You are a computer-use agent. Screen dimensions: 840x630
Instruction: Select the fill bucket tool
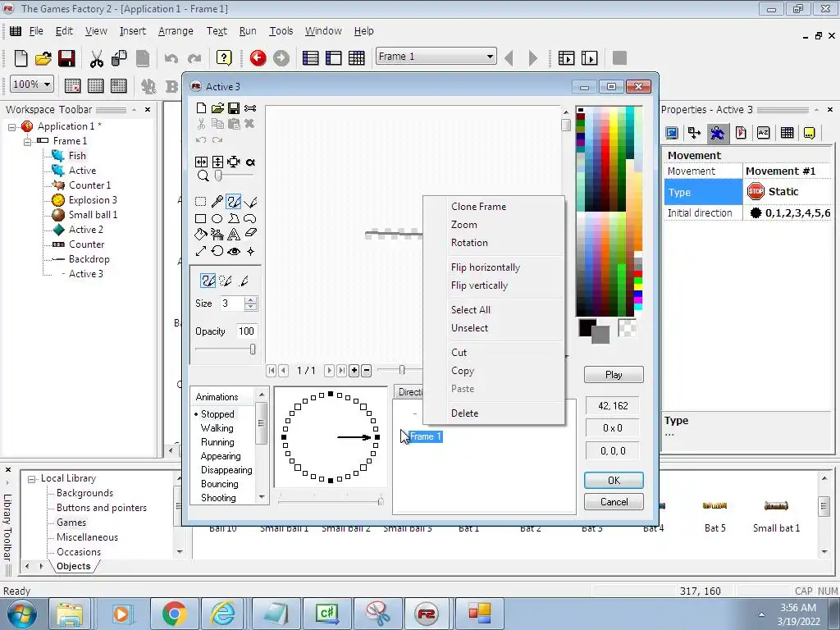click(200, 234)
